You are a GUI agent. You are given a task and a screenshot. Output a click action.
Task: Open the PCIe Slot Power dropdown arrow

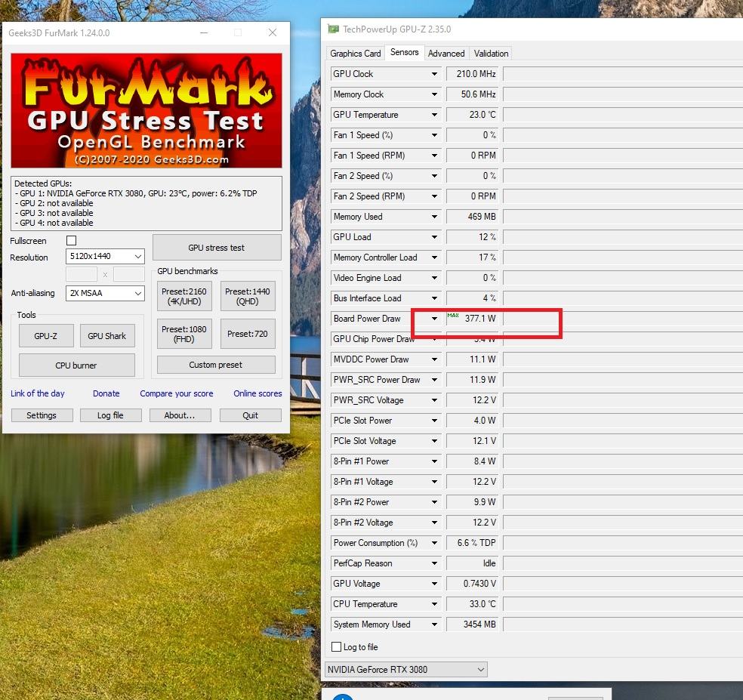(434, 421)
